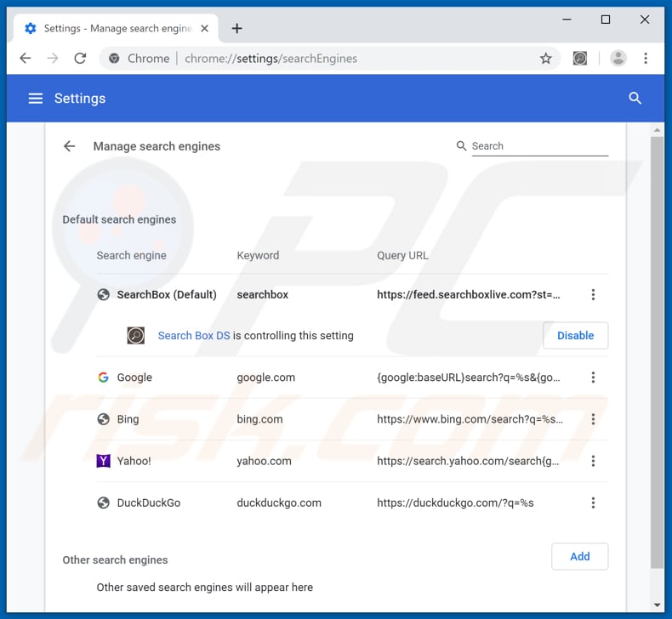
Task: Click the address bar URL
Action: point(271,59)
